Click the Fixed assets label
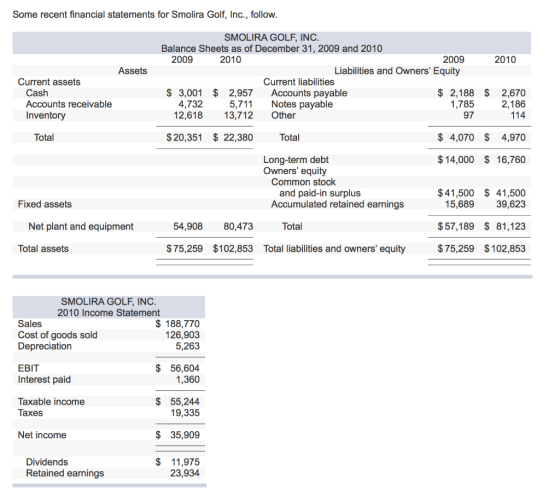560x495 pixels. (x=45, y=204)
